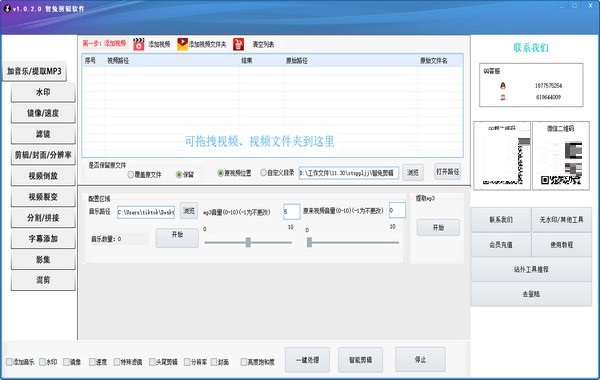The height and width of the screenshot is (380, 600).
Task: Click the custom output directory path field
Action: pos(349,173)
